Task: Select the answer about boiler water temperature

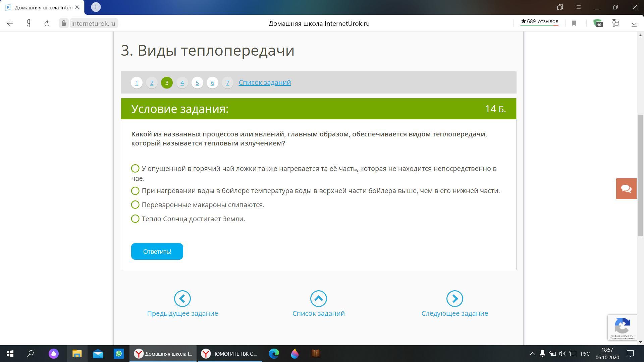Action: 135,191
